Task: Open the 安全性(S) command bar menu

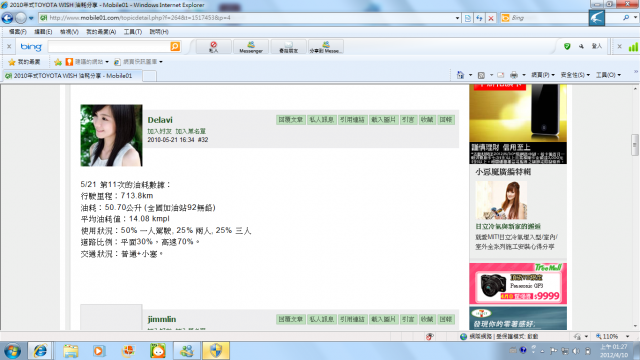Action: tap(575, 75)
